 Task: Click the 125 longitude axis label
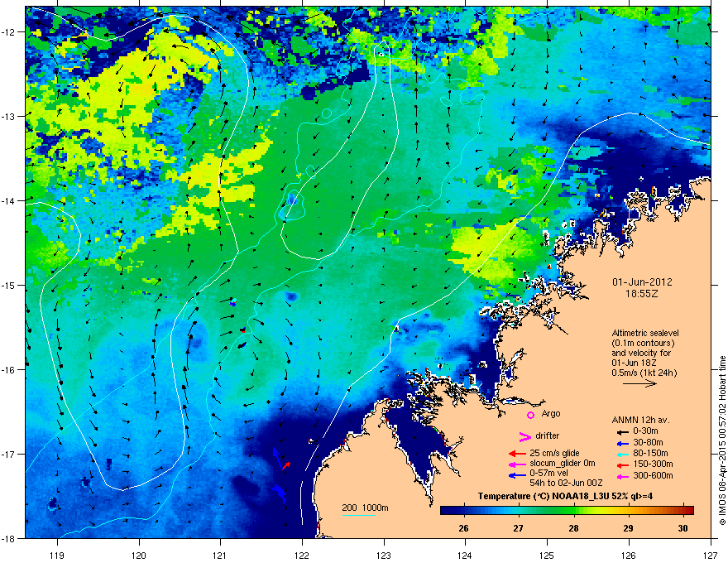[x=547, y=555]
